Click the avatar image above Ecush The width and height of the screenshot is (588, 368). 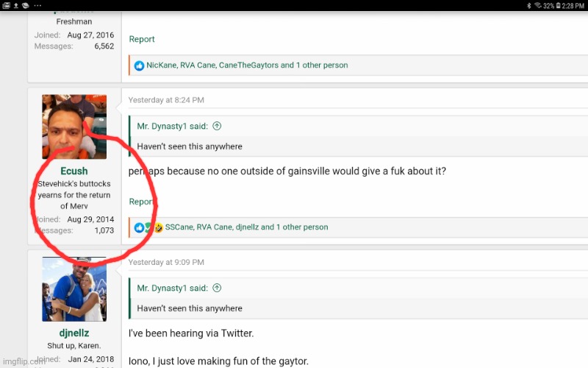74,127
